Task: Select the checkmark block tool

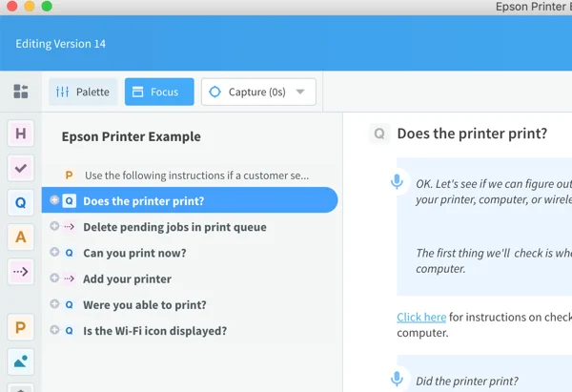Action: click(21, 168)
